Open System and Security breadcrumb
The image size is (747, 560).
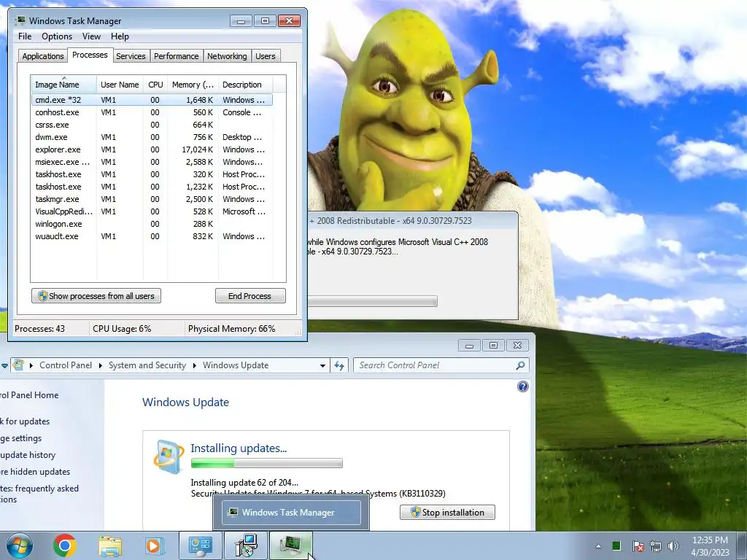[x=147, y=365]
